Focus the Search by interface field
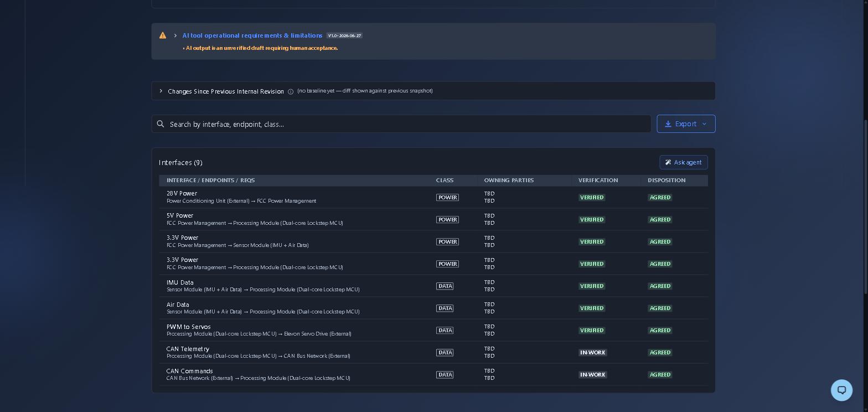The height and width of the screenshot is (412, 868). 401,124
